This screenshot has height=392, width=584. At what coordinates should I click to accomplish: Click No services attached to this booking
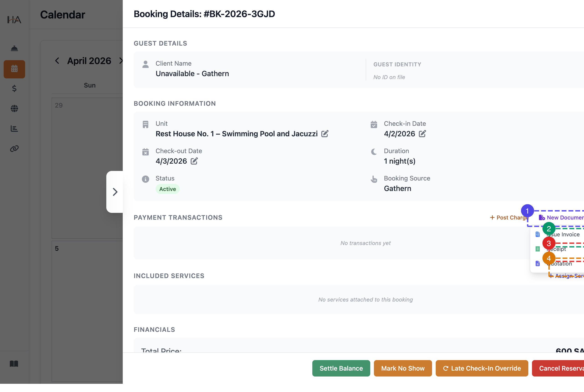[365, 299]
